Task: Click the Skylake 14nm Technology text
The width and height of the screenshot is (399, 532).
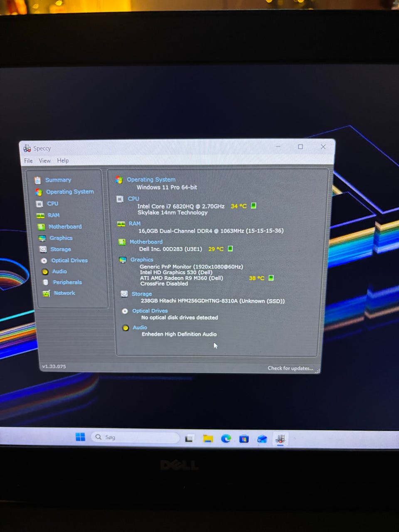Action: (172, 212)
